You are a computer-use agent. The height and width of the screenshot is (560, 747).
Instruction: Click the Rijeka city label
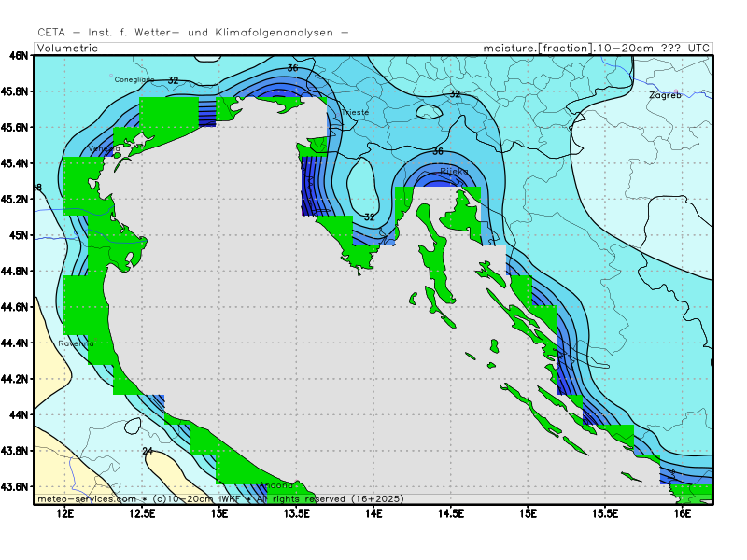(x=455, y=171)
